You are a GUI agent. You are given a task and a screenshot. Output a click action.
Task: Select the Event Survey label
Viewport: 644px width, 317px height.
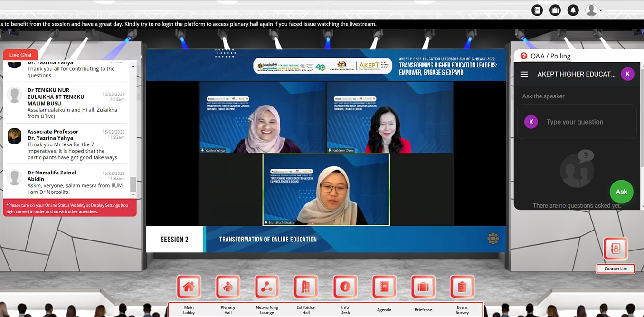[462, 310]
